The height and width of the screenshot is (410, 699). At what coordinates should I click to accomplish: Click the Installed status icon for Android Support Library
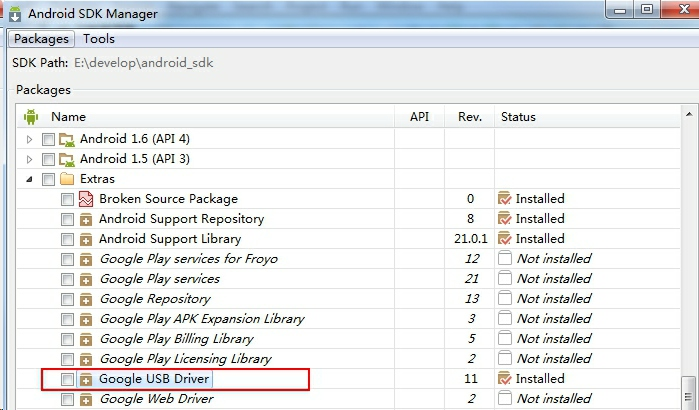pyautogui.click(x=504, y=238)
